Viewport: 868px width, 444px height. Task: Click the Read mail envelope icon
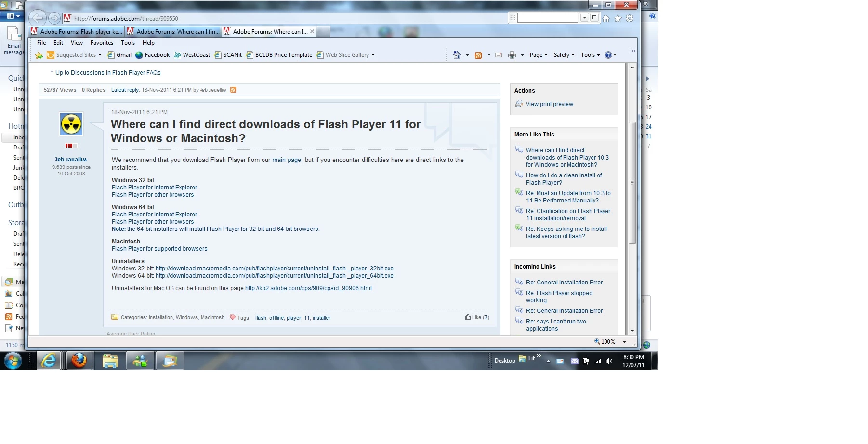click(499, 55)
